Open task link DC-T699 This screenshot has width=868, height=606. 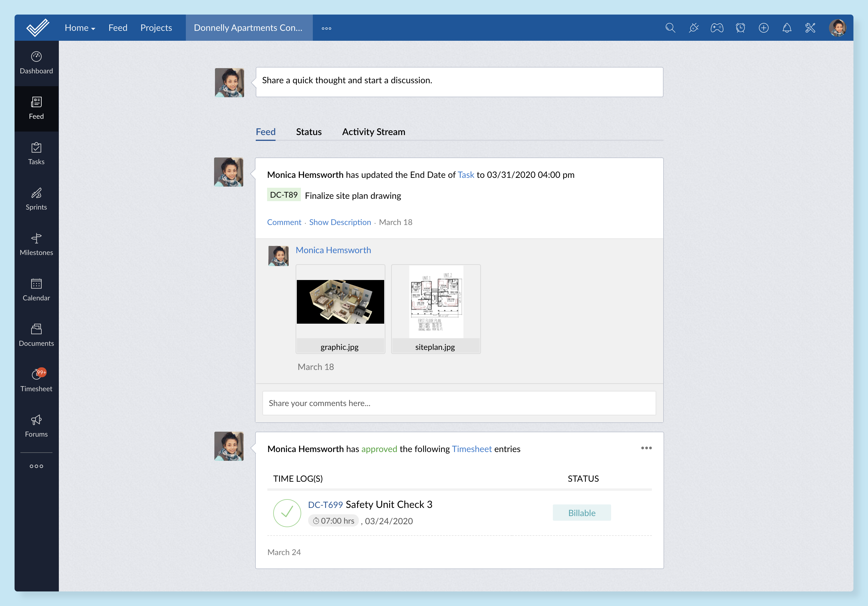(x=325, y=505)
